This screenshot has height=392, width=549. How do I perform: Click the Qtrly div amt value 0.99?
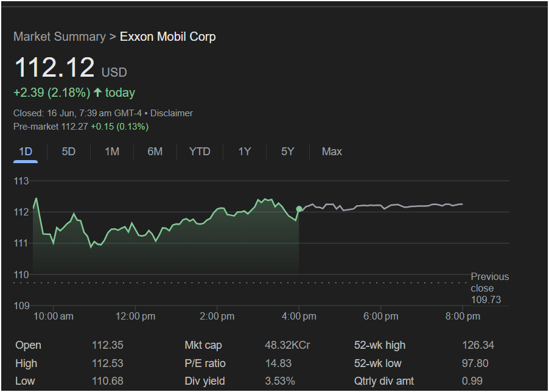(x=472, y=381)
